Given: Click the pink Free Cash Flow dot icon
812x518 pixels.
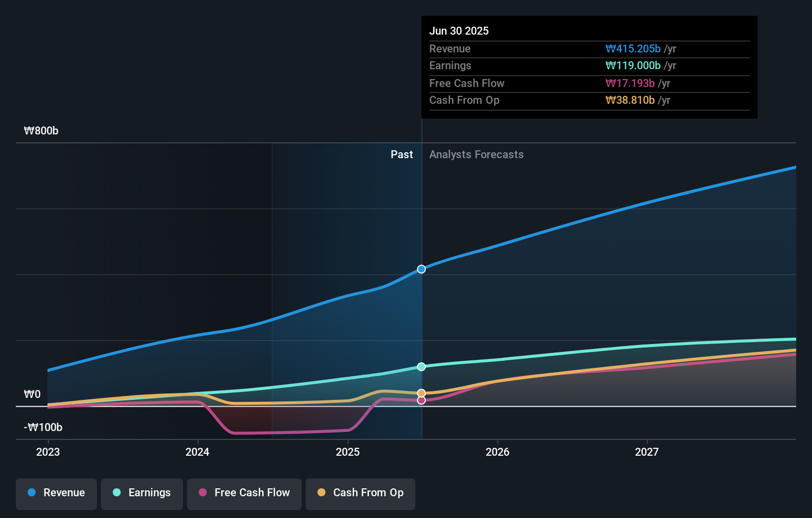Looking at the screenshot, I should (203, 493).
